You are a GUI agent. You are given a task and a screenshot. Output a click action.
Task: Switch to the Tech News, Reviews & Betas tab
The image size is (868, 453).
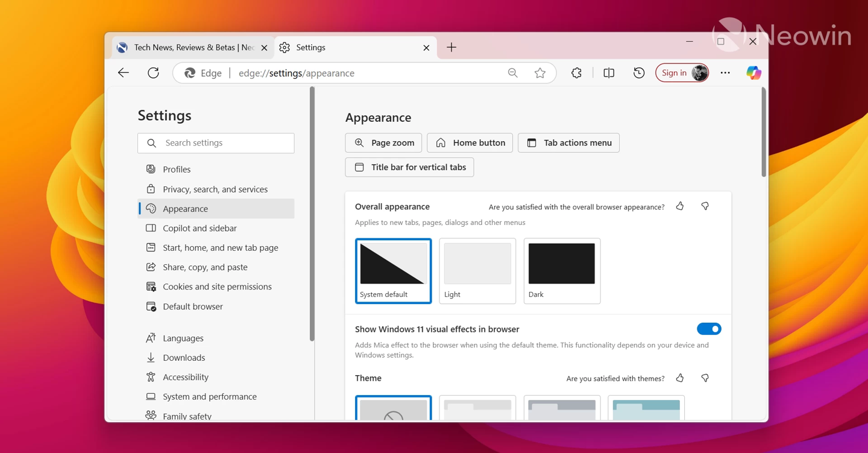tap(193, 47)
